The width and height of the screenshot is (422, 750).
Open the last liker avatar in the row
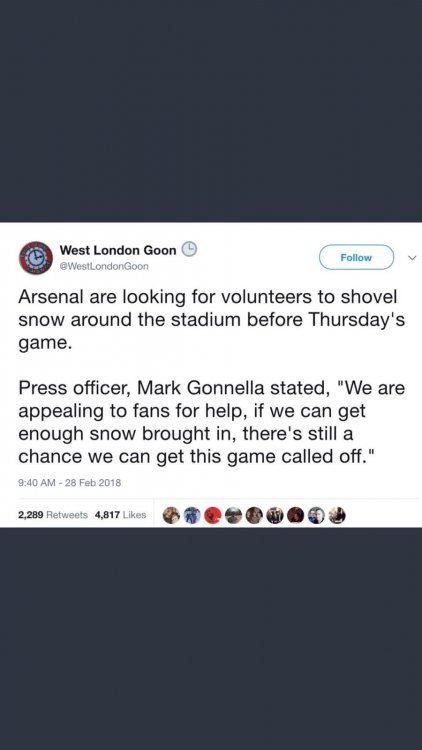[x=337, y=515]
